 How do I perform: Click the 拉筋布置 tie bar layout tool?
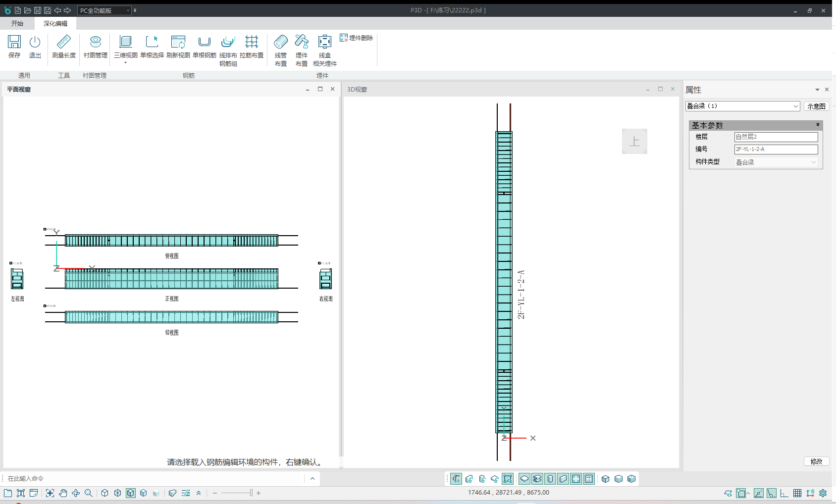point(252,47)
